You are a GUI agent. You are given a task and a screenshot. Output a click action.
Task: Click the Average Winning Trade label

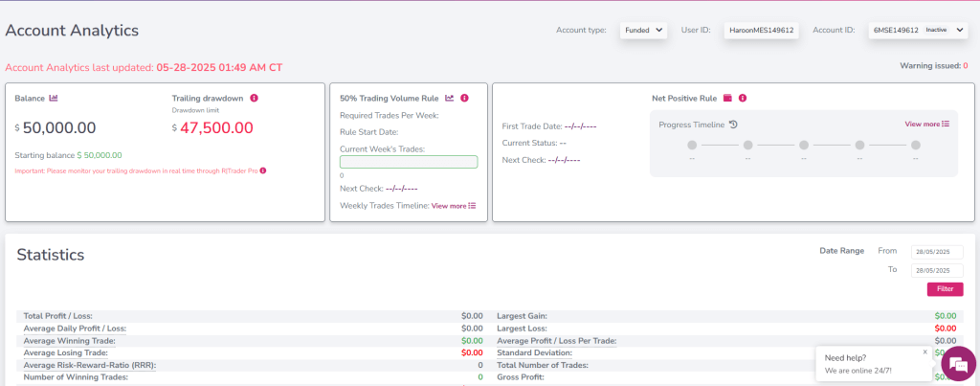69,341
